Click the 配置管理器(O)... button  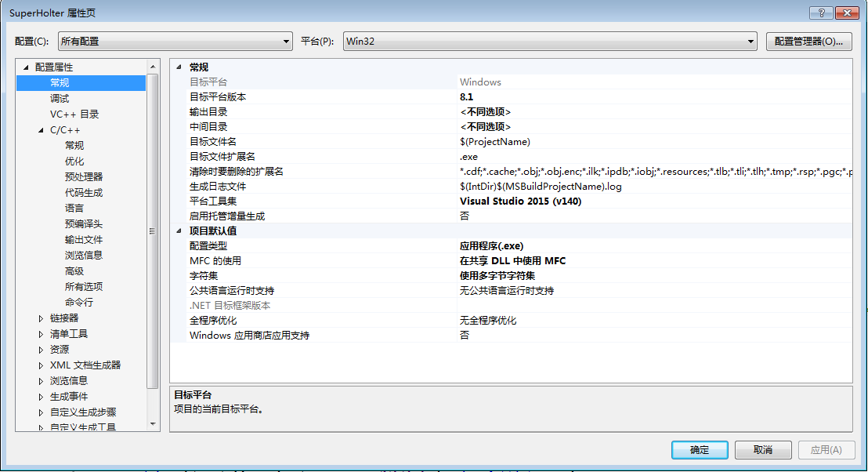click(x=808, y=41)
